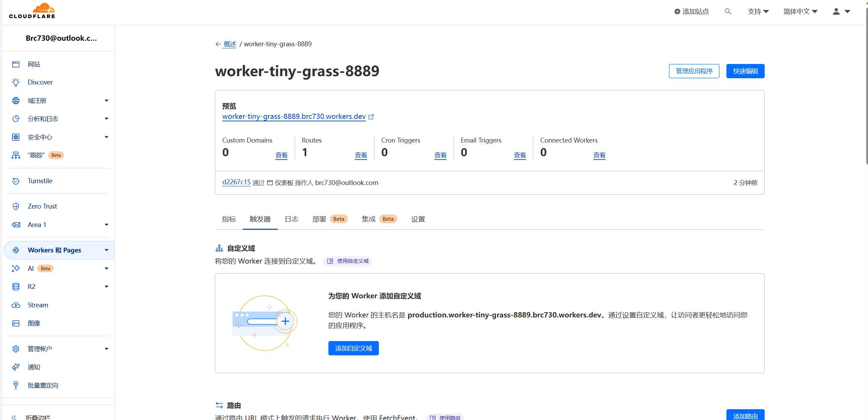This screenshot has height=420, width=868.
Task: Open the 使用路由 documentation link
Action: [445, 417]
